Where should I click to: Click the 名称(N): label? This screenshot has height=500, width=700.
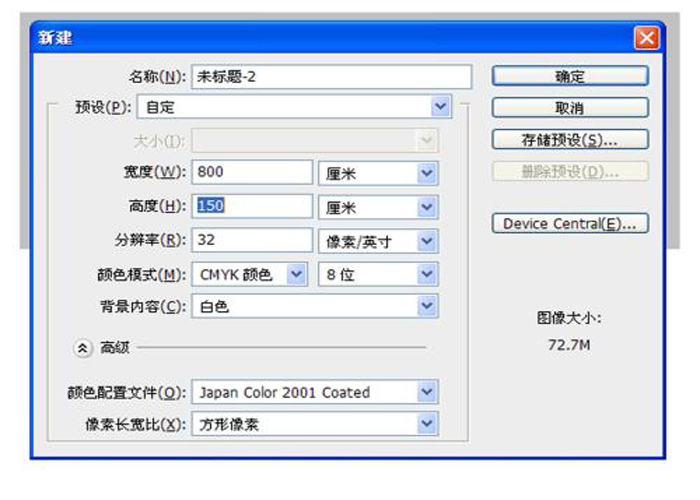(157, 77)
